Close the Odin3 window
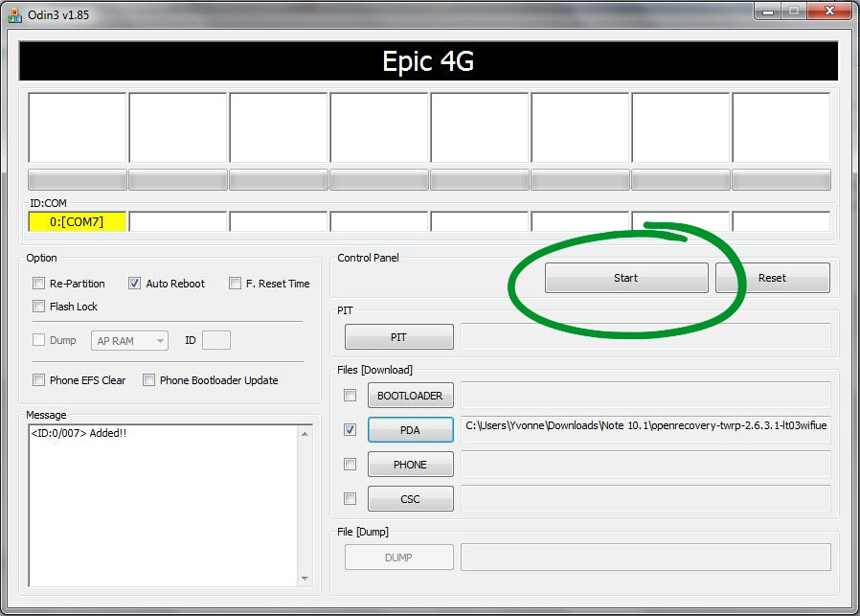 tap(830, 11)
